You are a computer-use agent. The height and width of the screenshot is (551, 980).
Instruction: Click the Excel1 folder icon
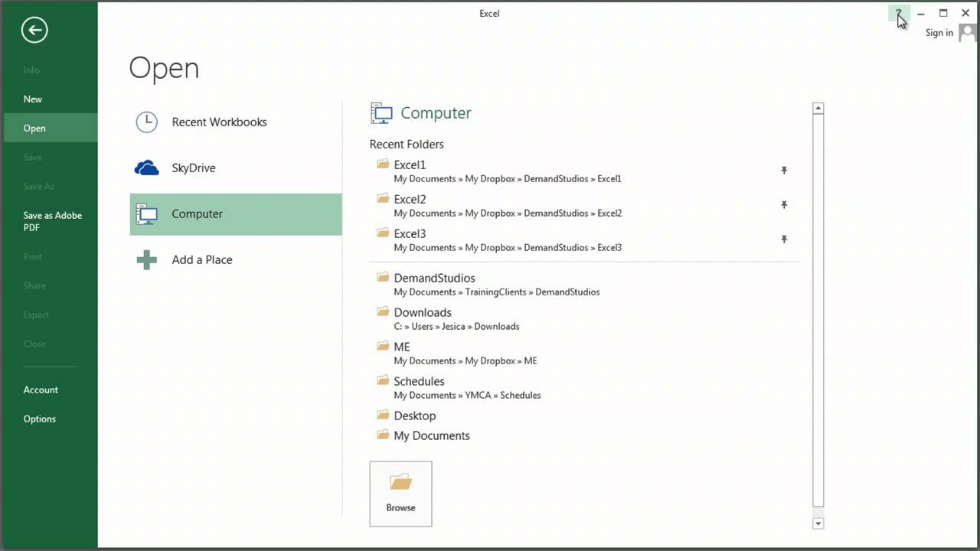[383, 164]
